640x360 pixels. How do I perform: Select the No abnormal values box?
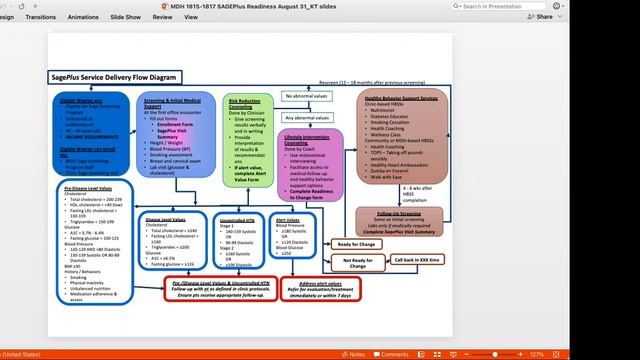point(307,96)
